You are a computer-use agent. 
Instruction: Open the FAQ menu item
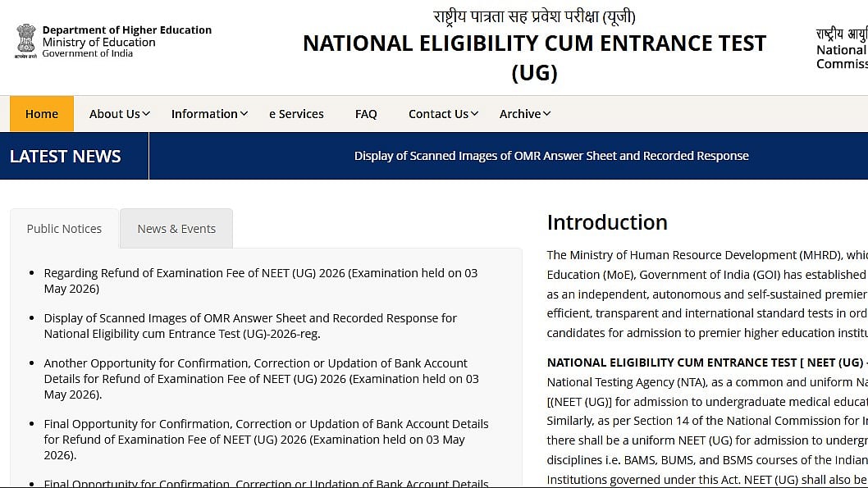(x=366, y=114)
